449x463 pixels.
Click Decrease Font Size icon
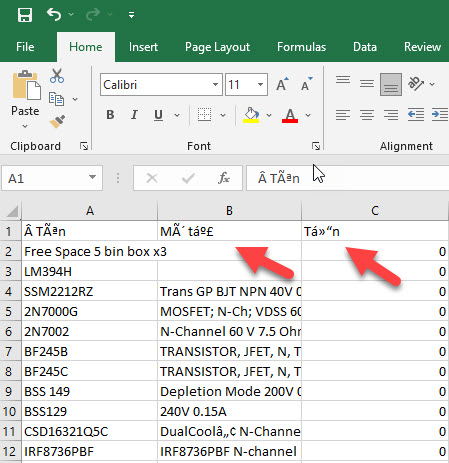point(307,85)
